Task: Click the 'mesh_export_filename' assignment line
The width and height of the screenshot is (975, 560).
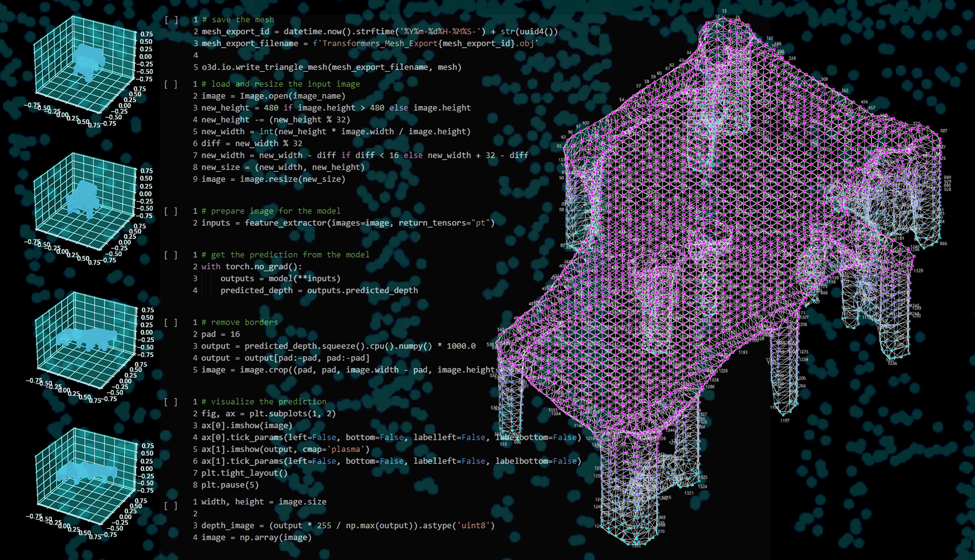Action: 370,43
